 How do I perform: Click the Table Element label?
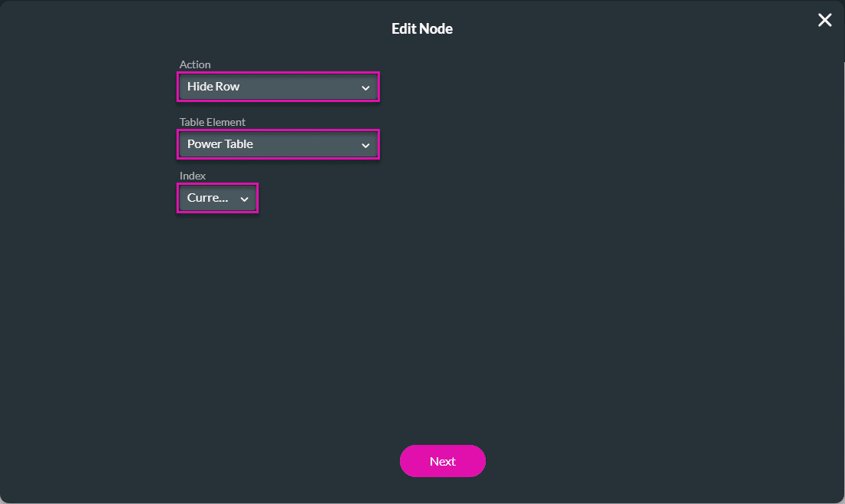(213, 122)
